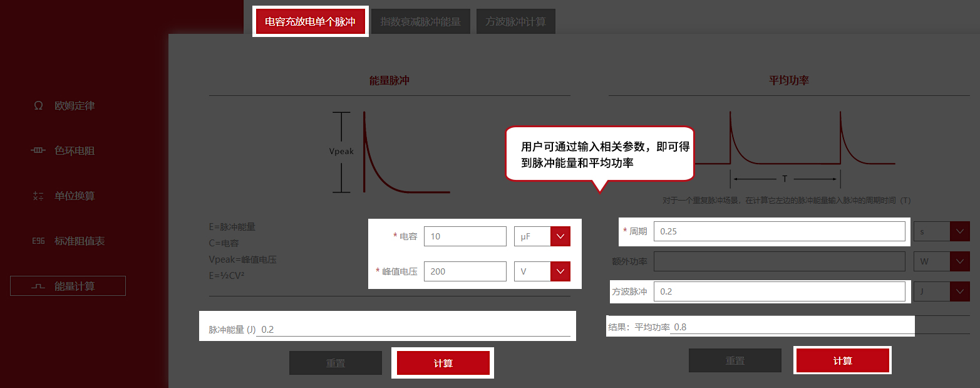
Task: Click the Ohm's law omega icon
Action: (38, 106)
